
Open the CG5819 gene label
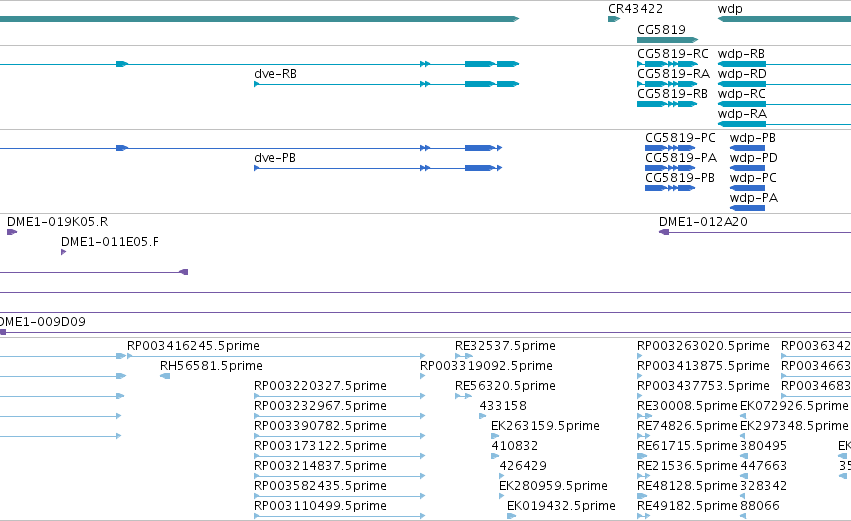pos(661,29)
